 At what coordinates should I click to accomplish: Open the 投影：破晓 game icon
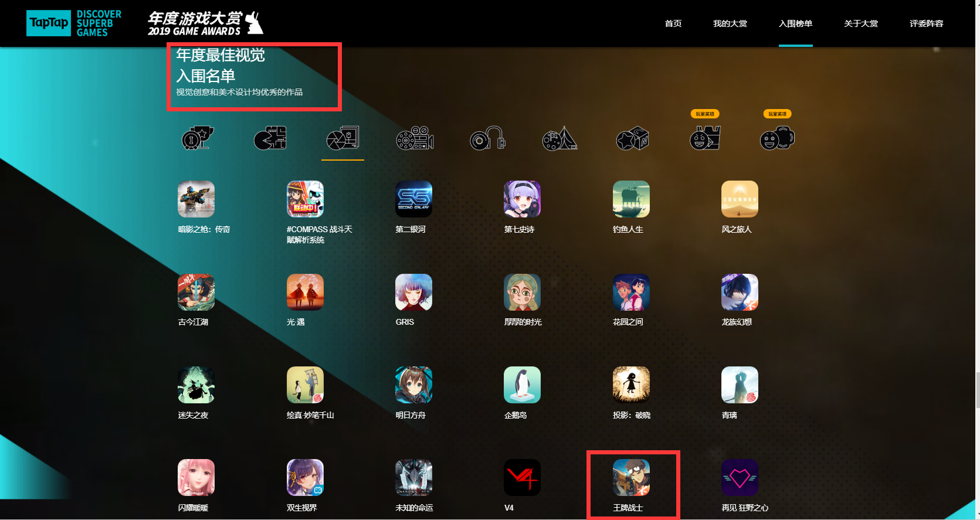pyautogui.click(x=631, y=385)
